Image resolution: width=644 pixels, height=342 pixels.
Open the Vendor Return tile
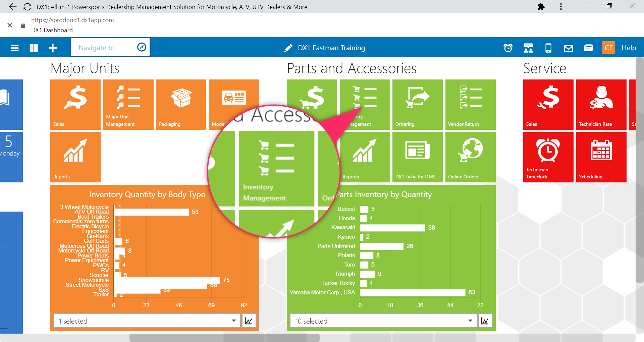(x=471, y=105)
